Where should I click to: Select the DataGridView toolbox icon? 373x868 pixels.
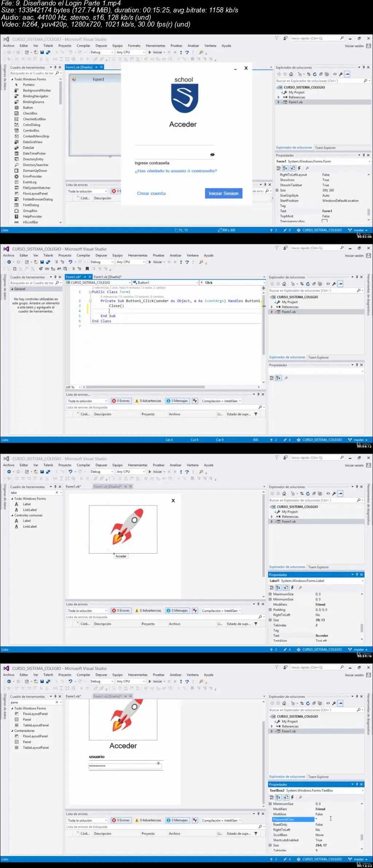(16, 142)
